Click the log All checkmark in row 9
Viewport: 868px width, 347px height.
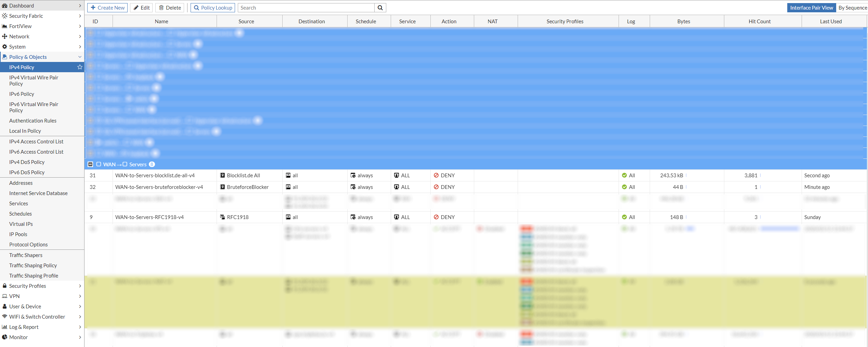(624, 217)
